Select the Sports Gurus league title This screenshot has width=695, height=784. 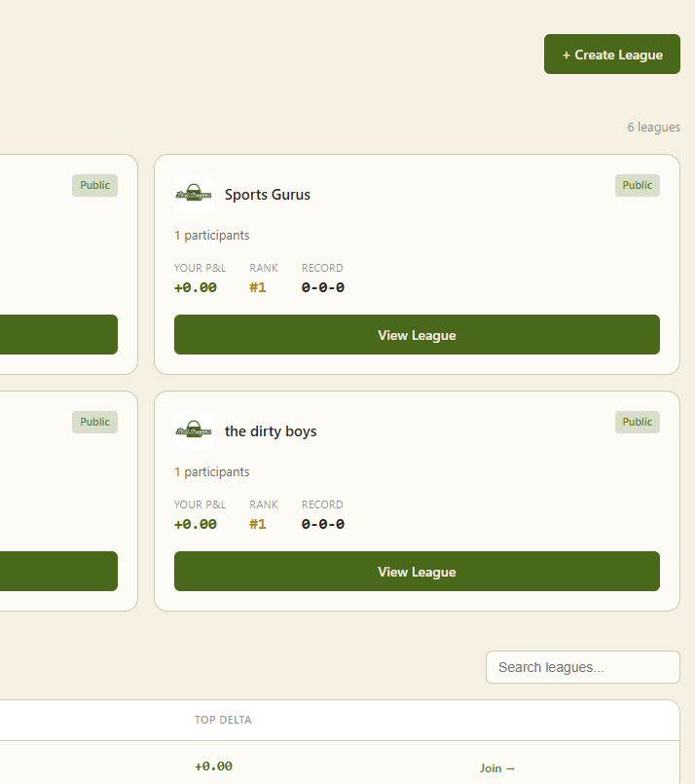click(x=268, y=195)
